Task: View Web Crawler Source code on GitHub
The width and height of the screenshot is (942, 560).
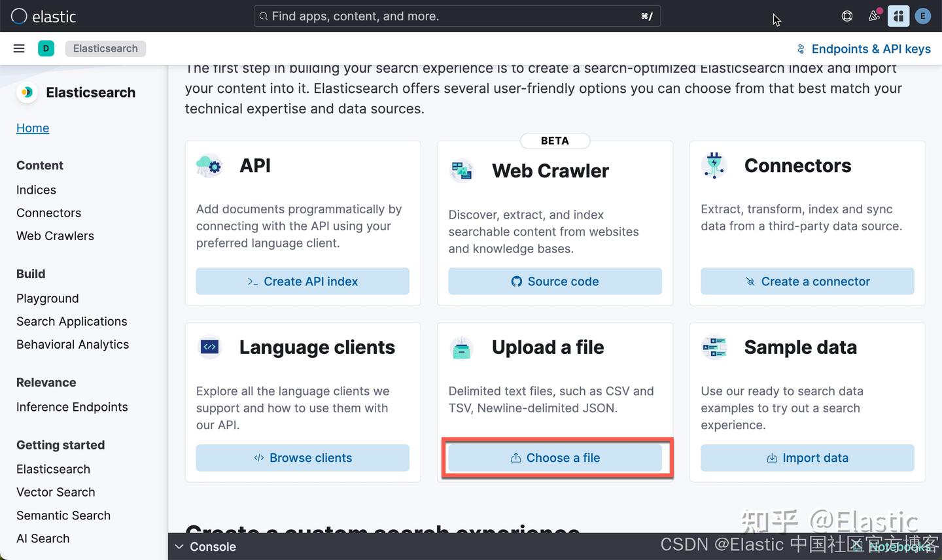Action: coord(555,281)
